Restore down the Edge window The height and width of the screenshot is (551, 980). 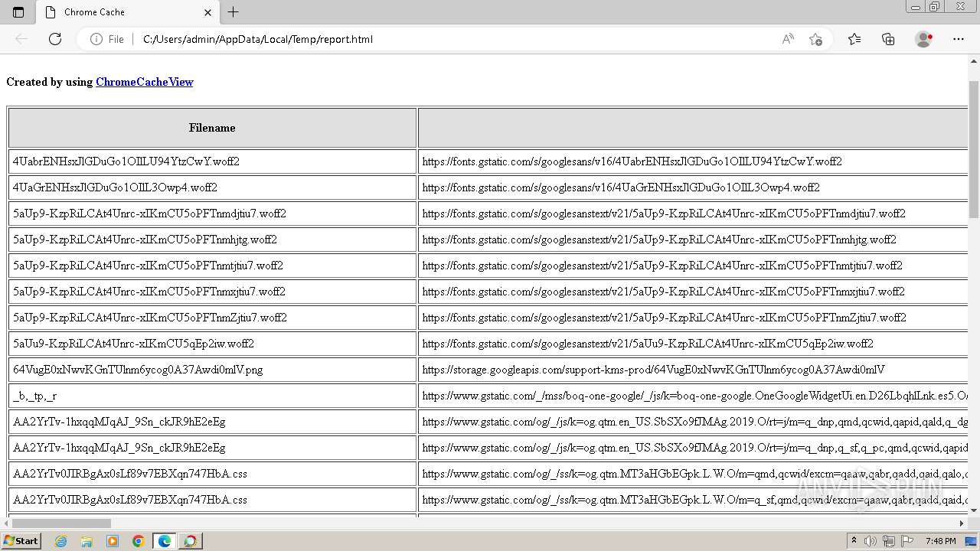(x=935, y=7)
